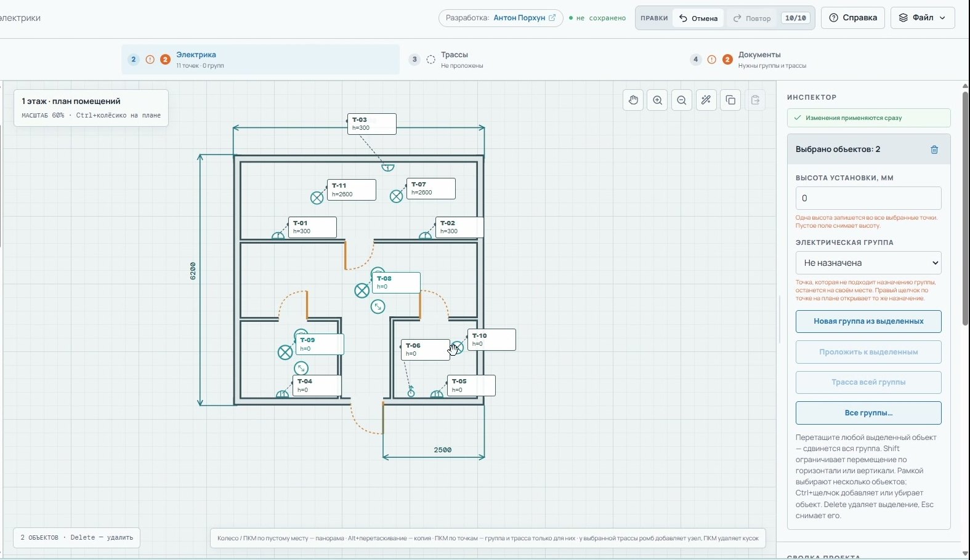Delete selected objects via trash icon
The height and width of the screenshot is (560, 970).
934,150
